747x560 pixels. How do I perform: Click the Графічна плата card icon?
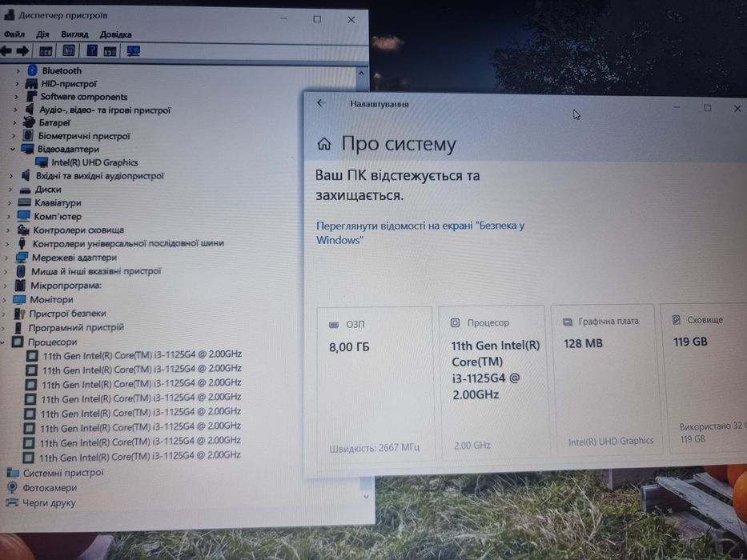tap(568, 322)
